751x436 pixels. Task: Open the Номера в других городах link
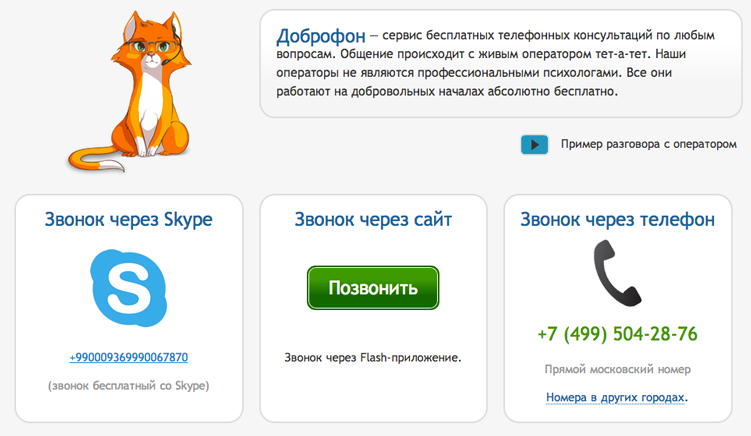pyautogui.click(x=616, y=398)
